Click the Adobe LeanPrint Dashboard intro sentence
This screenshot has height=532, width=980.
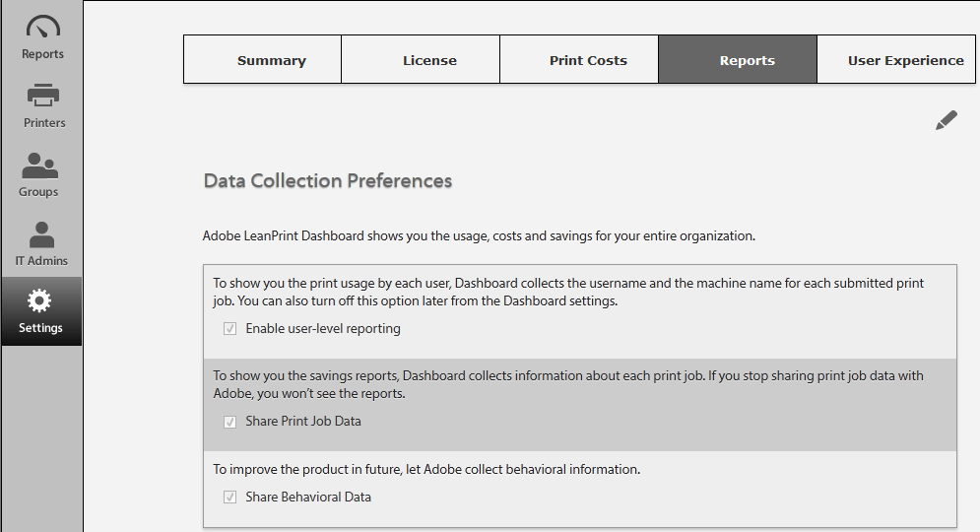coord(479,236)
